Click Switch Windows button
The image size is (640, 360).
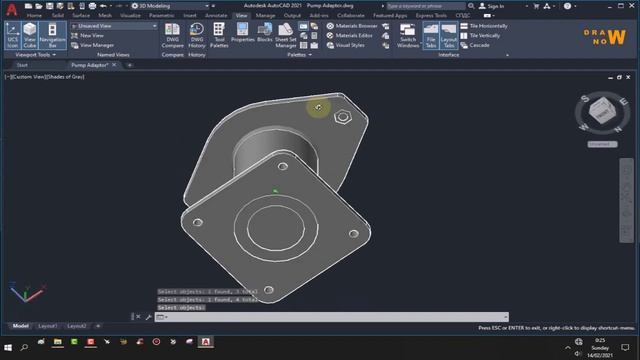pos(408,36)
